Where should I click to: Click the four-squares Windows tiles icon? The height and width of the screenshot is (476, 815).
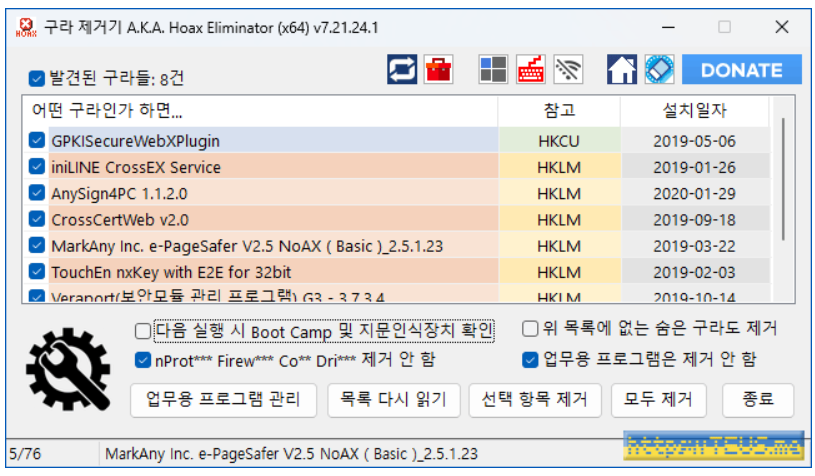pos(493,69)
